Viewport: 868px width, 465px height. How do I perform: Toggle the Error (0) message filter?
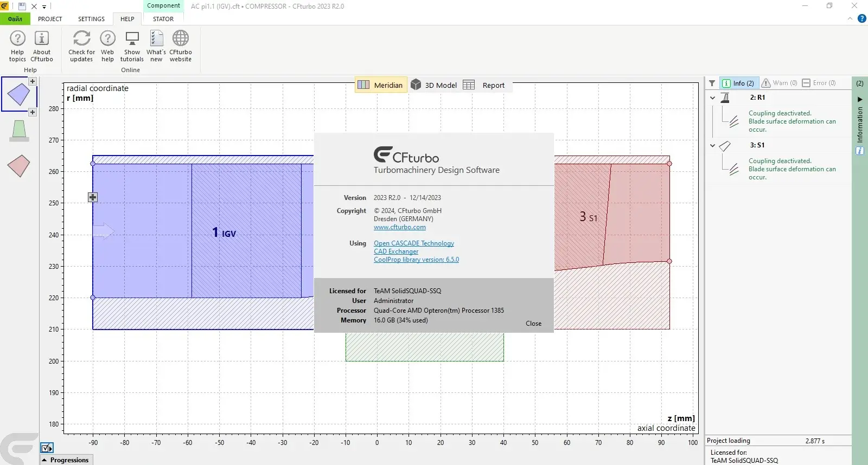click(819, 83)
